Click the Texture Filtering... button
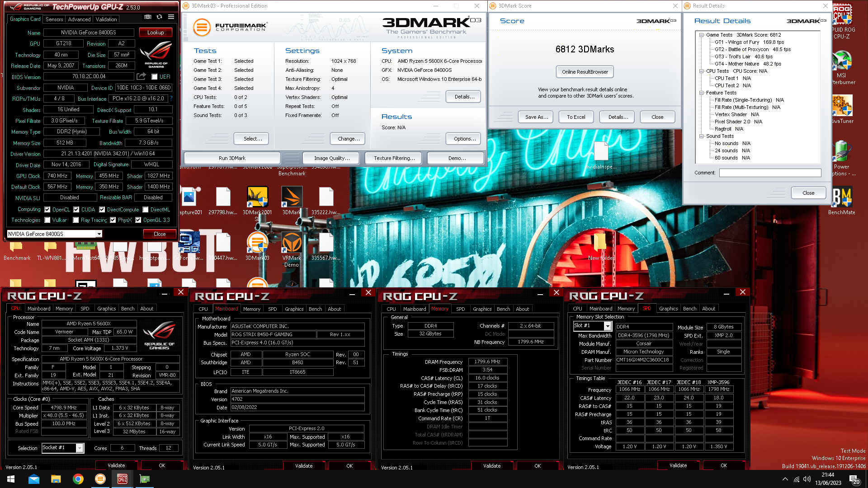 click(x=394, y=158)
